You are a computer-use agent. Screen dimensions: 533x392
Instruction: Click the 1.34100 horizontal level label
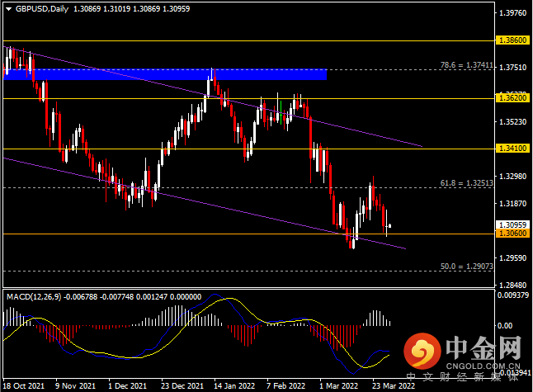[513, 149]
